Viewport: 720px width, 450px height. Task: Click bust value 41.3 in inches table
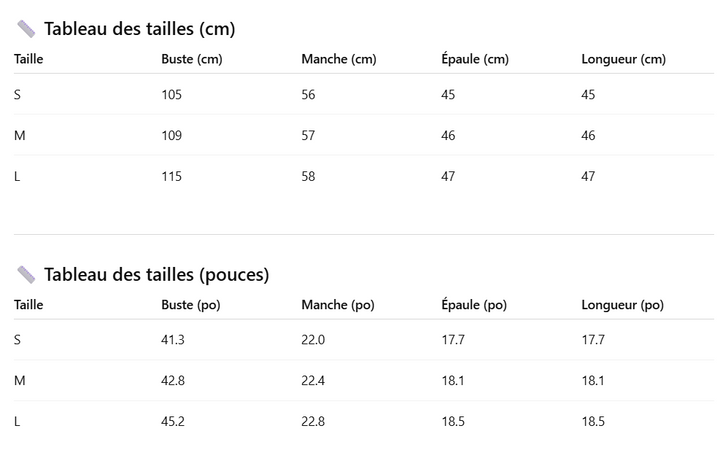[x=173, y=340]
